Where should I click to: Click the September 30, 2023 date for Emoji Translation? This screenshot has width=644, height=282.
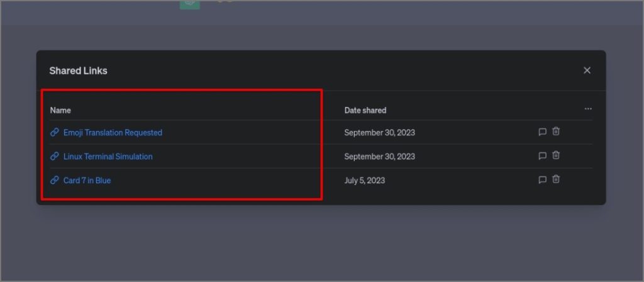pyautogui.click(x=379, y=132)
